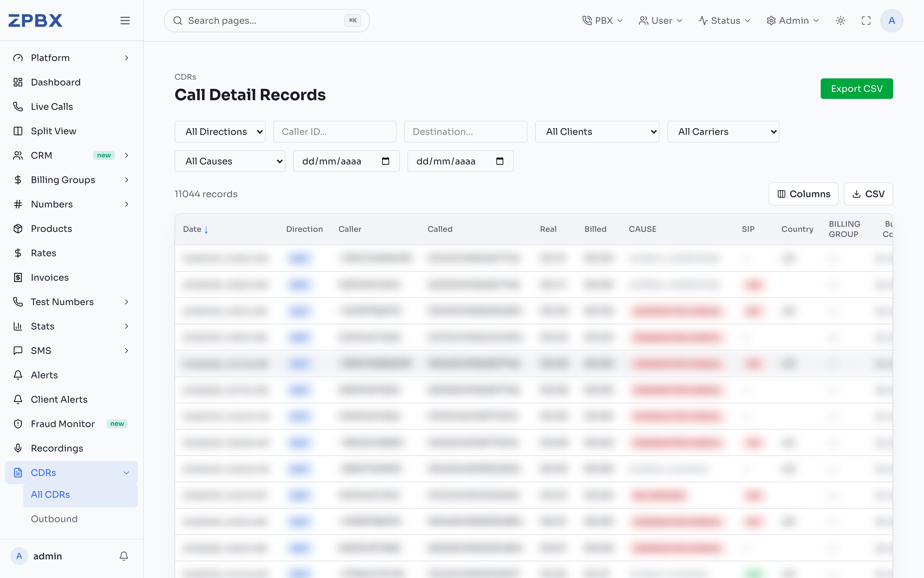Click Country column header
924x578 pixels.
(x=797, y=229)
